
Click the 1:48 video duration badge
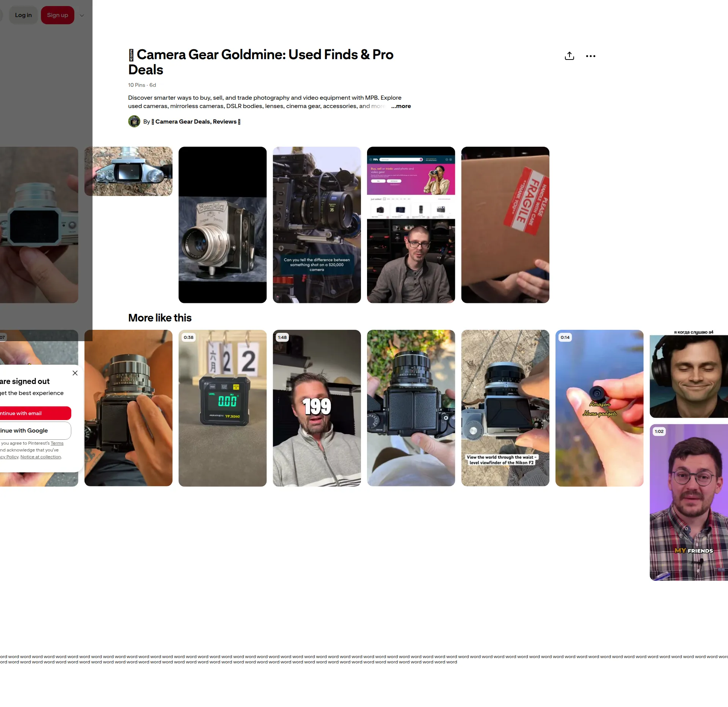tap(282, 337)
